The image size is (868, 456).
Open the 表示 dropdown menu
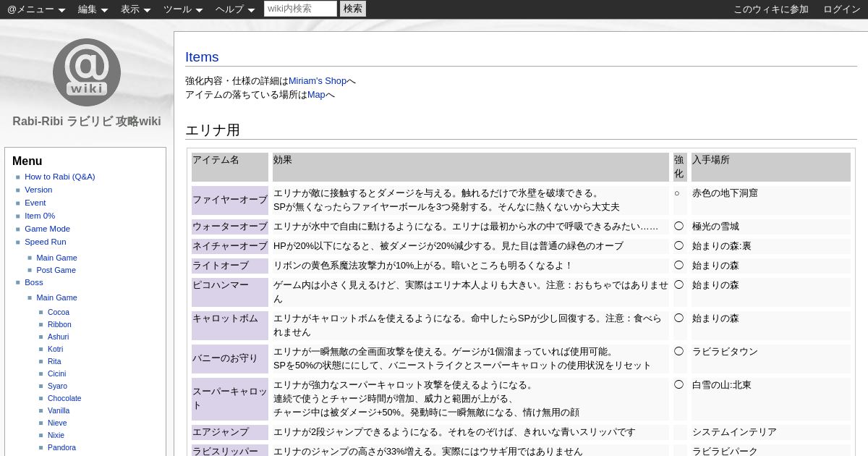(135, 9)
